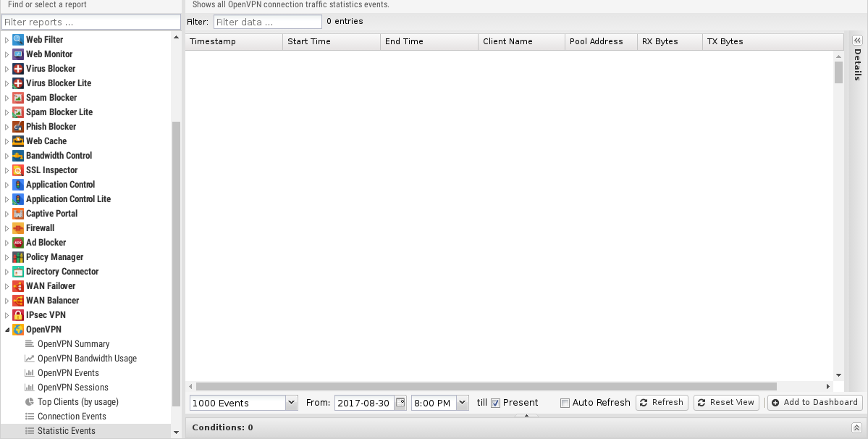The width and height of the screenshot is (868, 439).
Task: Click the Add to Dashboard button
Action: (x=815, y=403)
